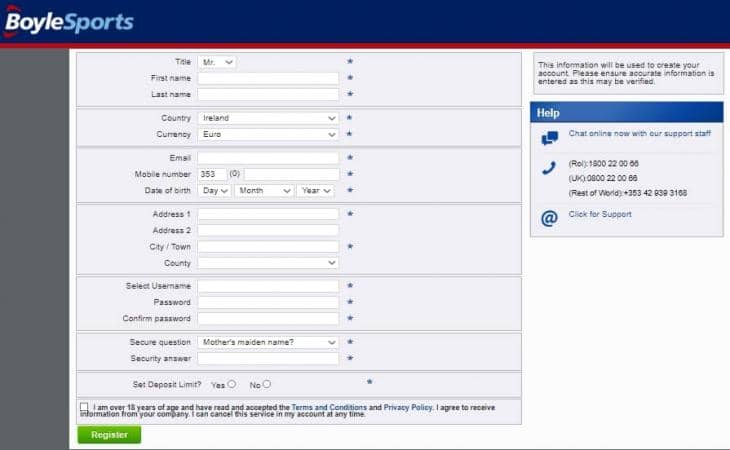730x450 pixels.
Task: Click the Click for Support link
Action: [600, 214]
